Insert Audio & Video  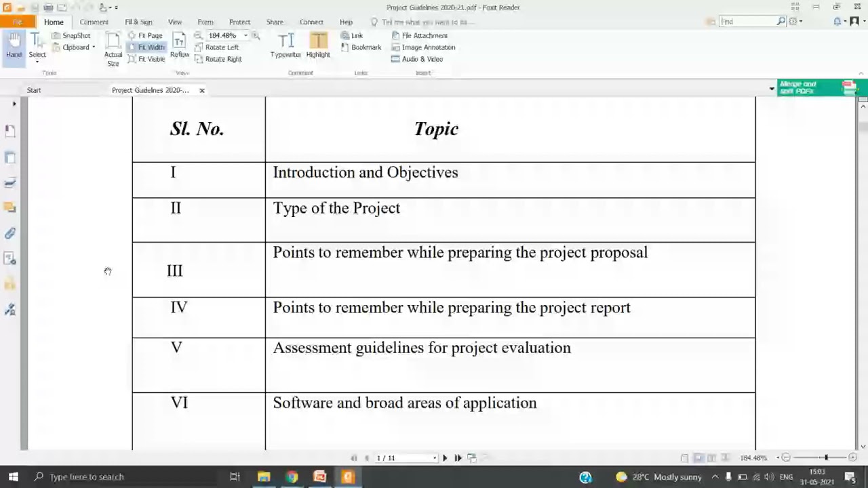(417, 59)
